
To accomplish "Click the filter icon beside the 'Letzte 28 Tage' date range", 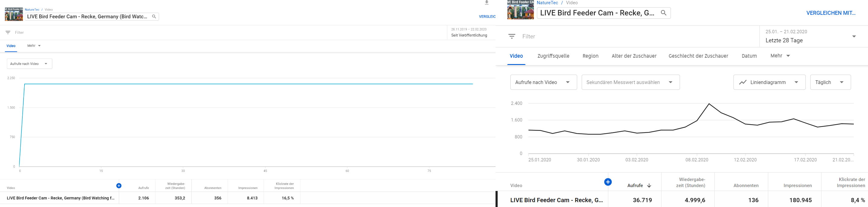I will click(512, 36).
